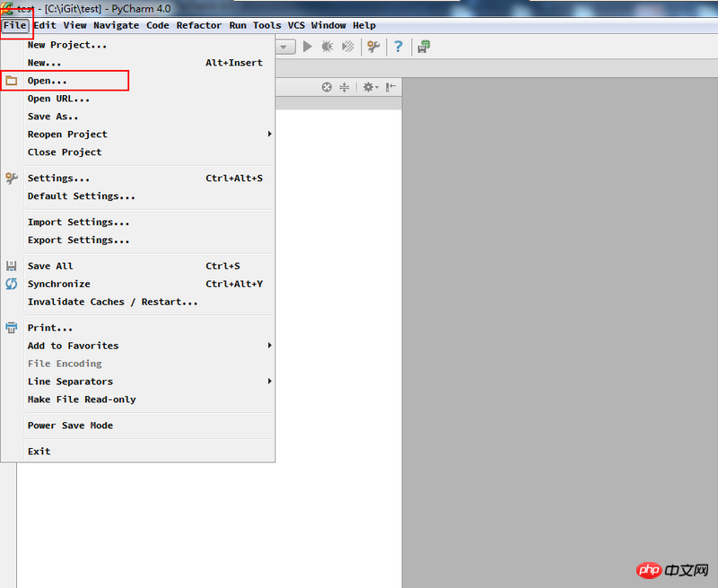This screenshot has width=718, height=588.
Task: Choose Save As.. menu entry
Action: coord(137,117)
